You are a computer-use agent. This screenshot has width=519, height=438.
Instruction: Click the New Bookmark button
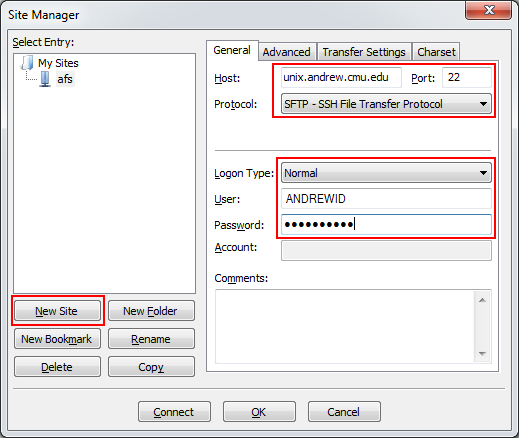click(x=57, y=339)
